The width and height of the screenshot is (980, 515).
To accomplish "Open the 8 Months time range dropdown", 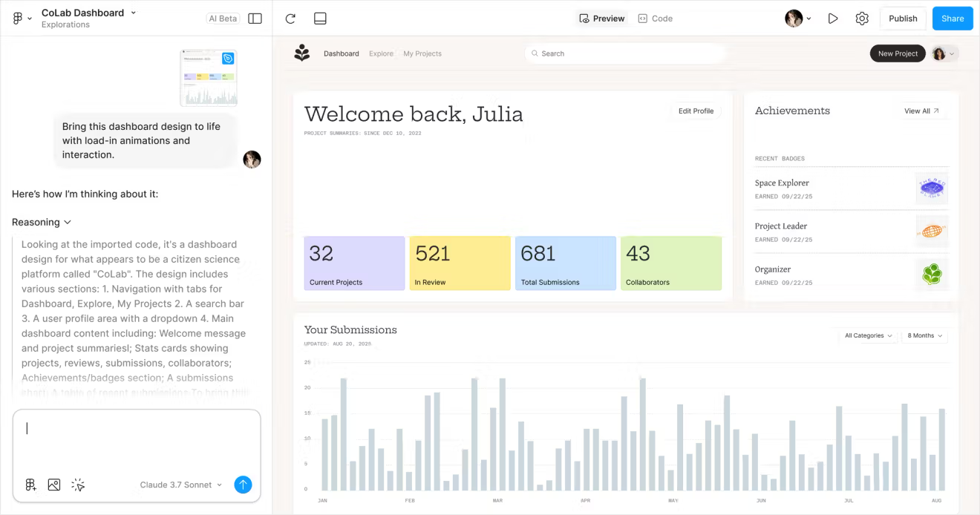I will point(924,335).
